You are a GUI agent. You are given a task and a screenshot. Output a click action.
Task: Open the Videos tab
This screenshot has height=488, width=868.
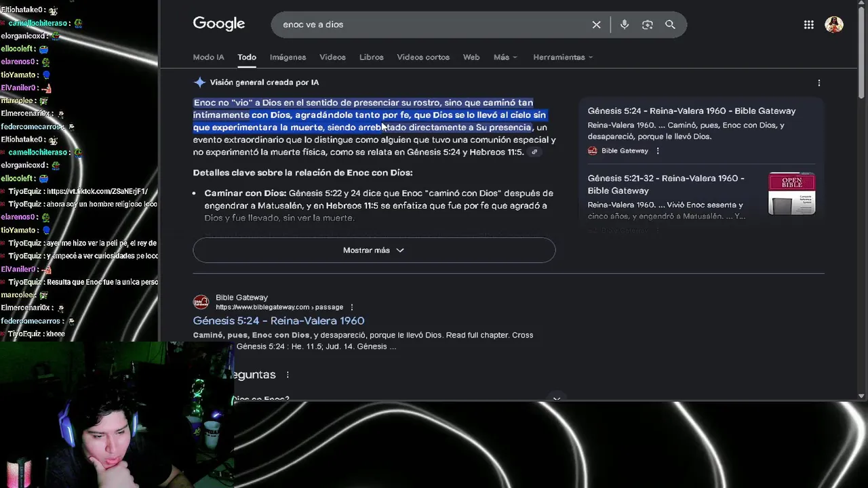coord(332,57)
